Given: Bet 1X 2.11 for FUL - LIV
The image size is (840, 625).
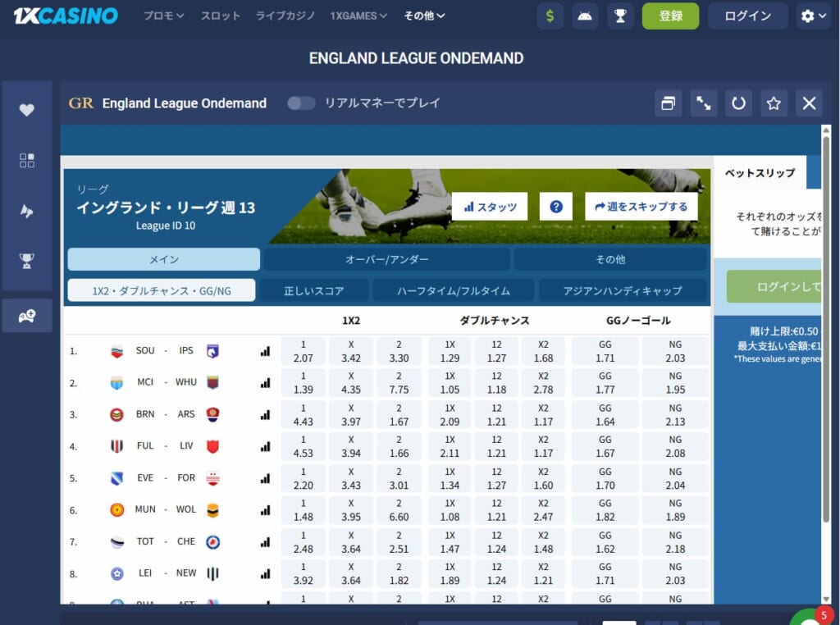Looking at the screenshot, I should 450,446.
